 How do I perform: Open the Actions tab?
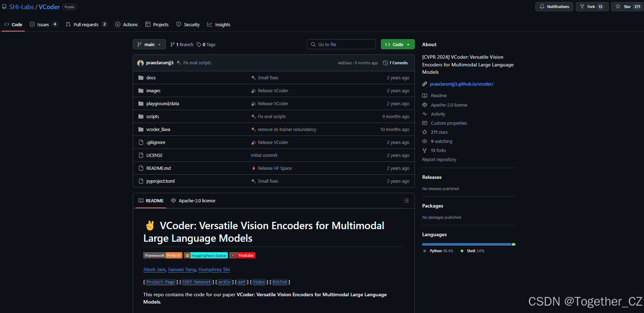126,24
